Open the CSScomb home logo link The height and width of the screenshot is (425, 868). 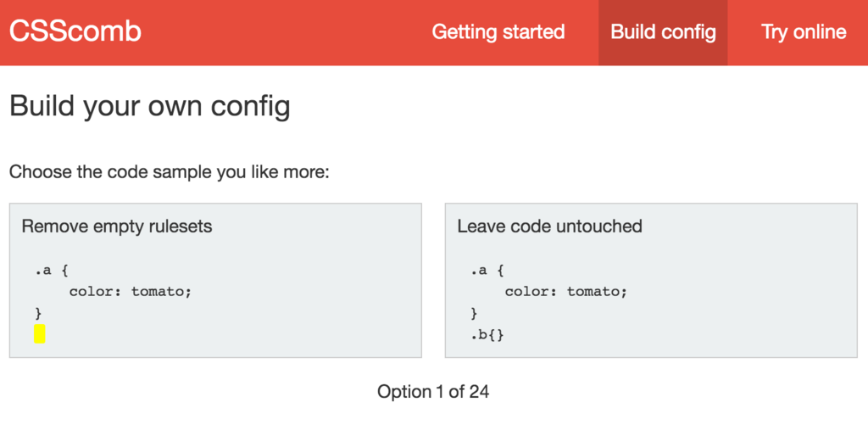(x=75, y=31)
